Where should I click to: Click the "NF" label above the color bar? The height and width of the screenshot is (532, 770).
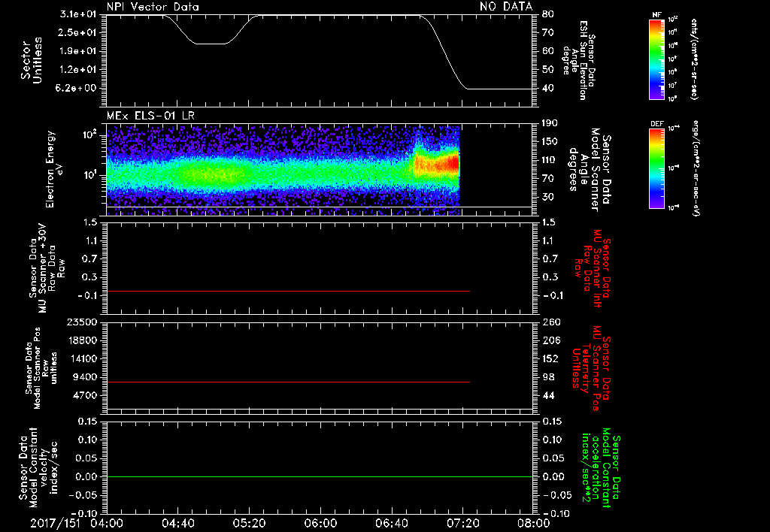(656, 15)
